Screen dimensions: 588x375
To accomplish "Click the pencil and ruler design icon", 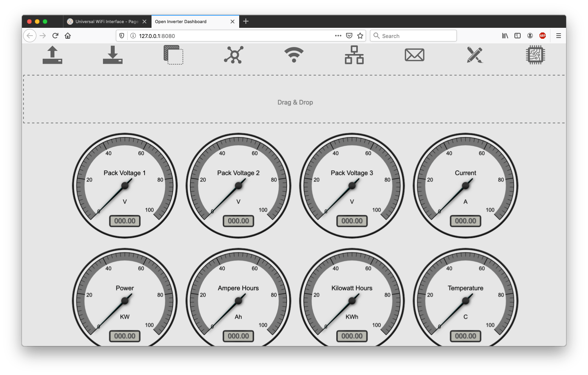I will 475,55.
